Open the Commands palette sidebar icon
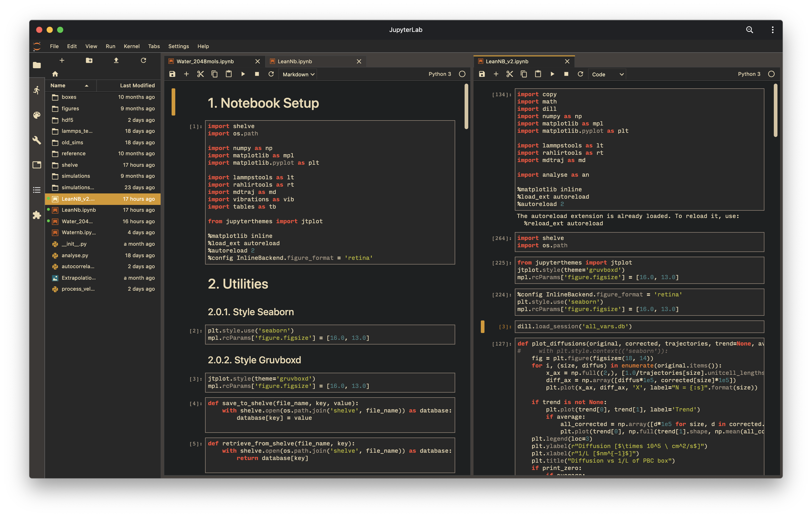Image resolution: width=812 pixels, height=517 pixels. tap(37, 115)
